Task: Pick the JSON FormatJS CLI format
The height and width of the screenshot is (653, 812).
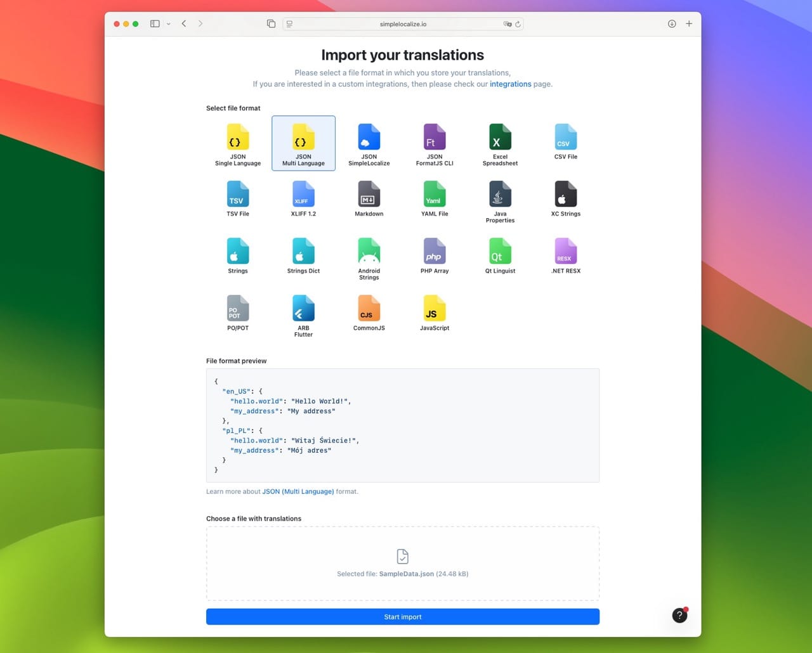Action: (435, 145)
